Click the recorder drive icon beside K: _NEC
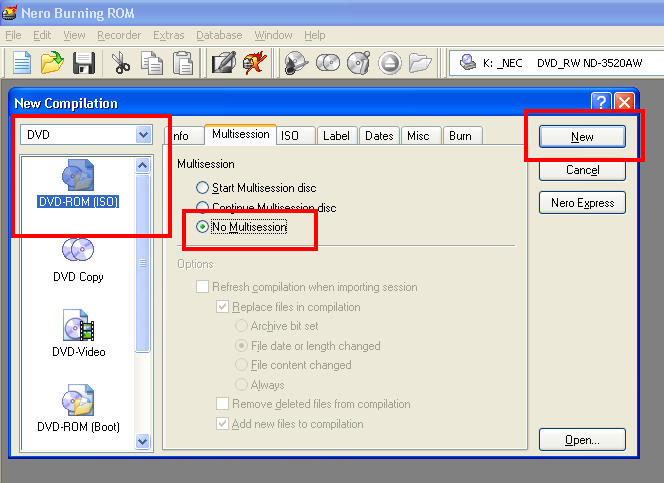Image resolution: width=664 pixels, height=483 pixels. click(x=468, y=63)
